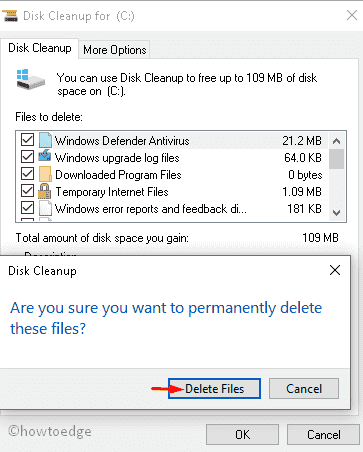Close the confirmation dialog with X

[x=335, y=270]
